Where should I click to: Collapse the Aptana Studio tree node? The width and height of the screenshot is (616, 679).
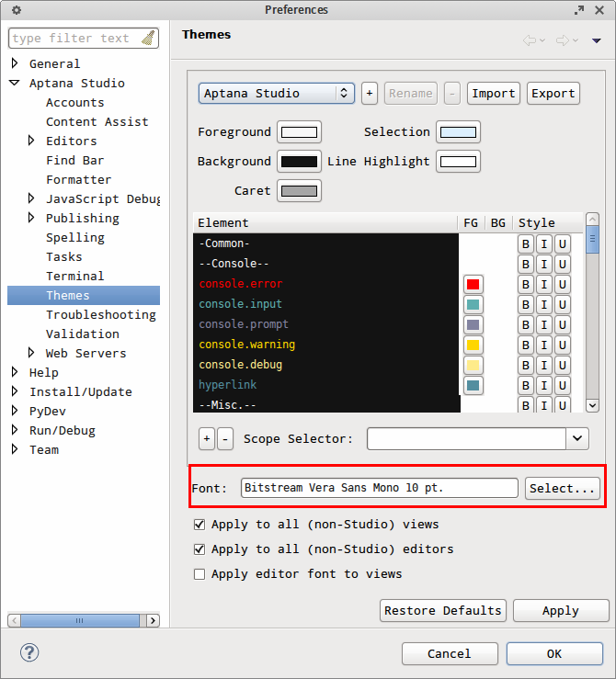coord(15,83)
